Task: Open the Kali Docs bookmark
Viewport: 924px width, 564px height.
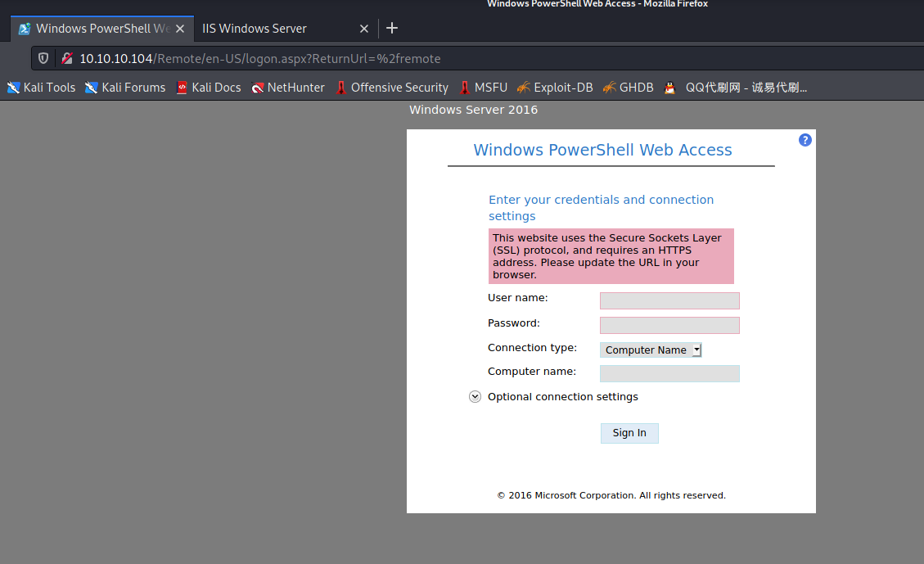Action: [x=209, y=88]
